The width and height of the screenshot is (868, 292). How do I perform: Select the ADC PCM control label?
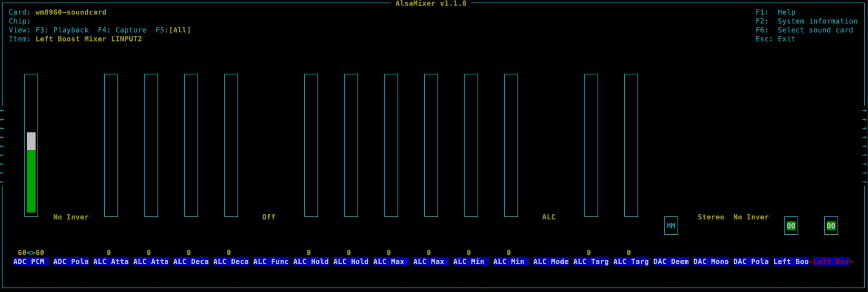point(29,261)
